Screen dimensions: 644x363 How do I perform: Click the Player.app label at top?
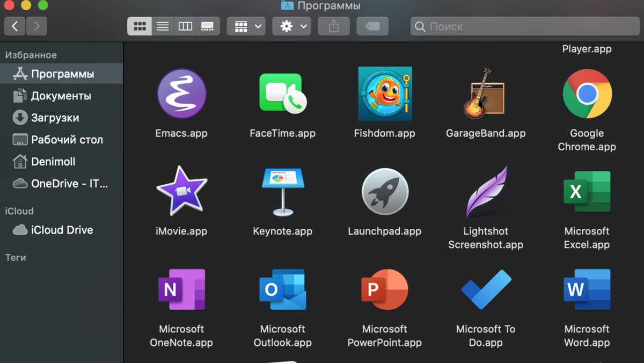587,49
